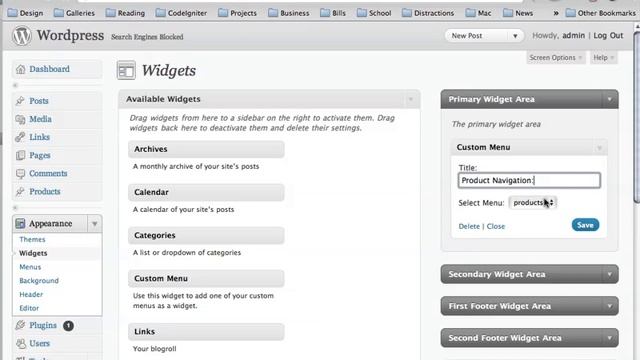Expand the Second Footer Widget Area

click(x=609, y=338)
